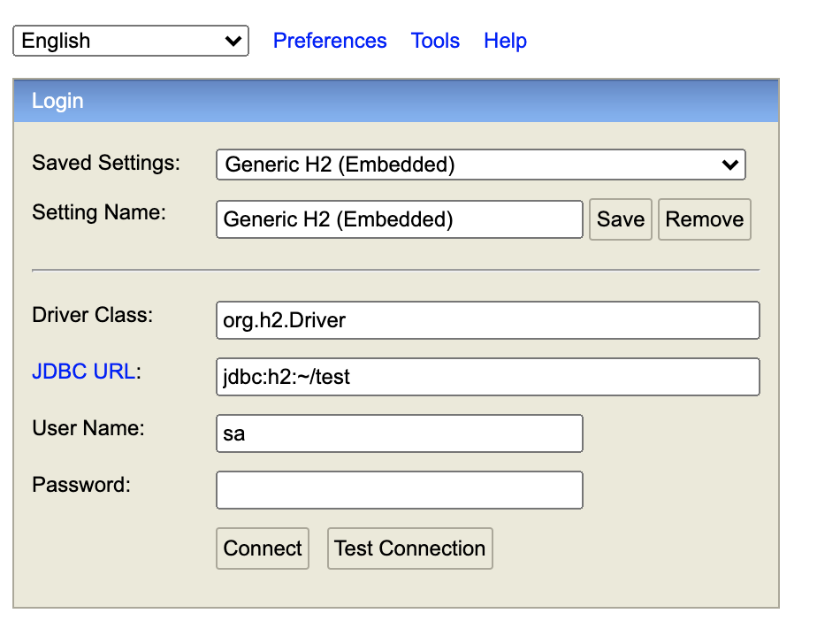Open the JDBC URL help link
The height and width of the screenshot is (644, 840).
click(x=84, y=372)
